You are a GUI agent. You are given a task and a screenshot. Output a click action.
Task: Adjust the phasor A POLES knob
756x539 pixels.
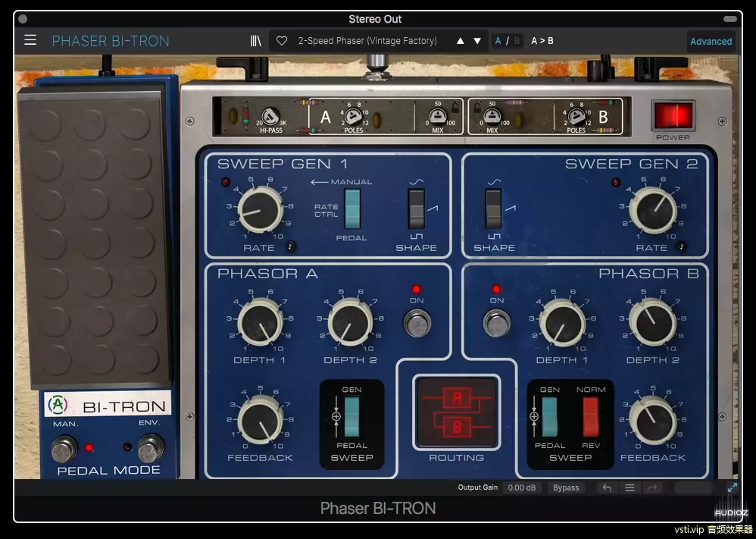354,116
